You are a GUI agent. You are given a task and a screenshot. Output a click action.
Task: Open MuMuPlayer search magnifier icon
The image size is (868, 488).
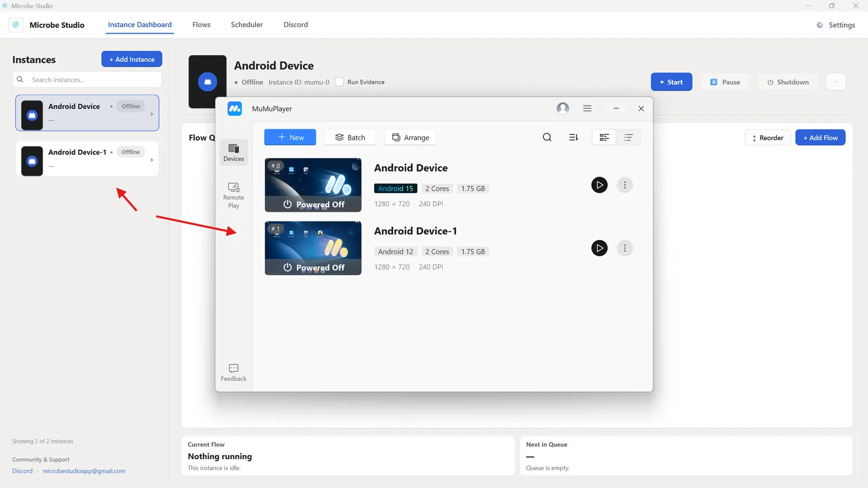tap(547, 137)
